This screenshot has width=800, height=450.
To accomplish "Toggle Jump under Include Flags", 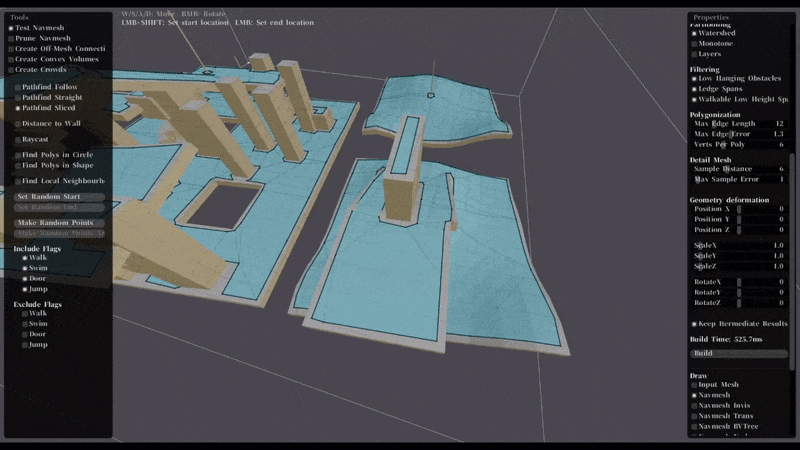I will click(35, 289).
